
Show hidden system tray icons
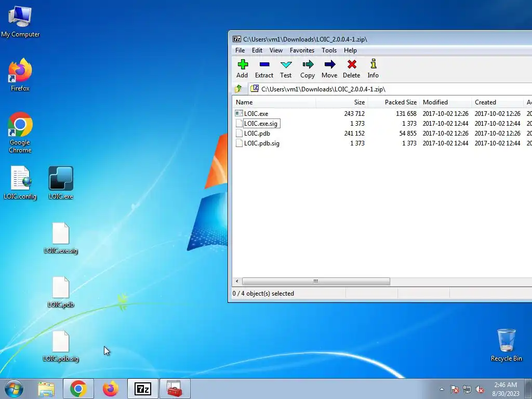(442, 390)
